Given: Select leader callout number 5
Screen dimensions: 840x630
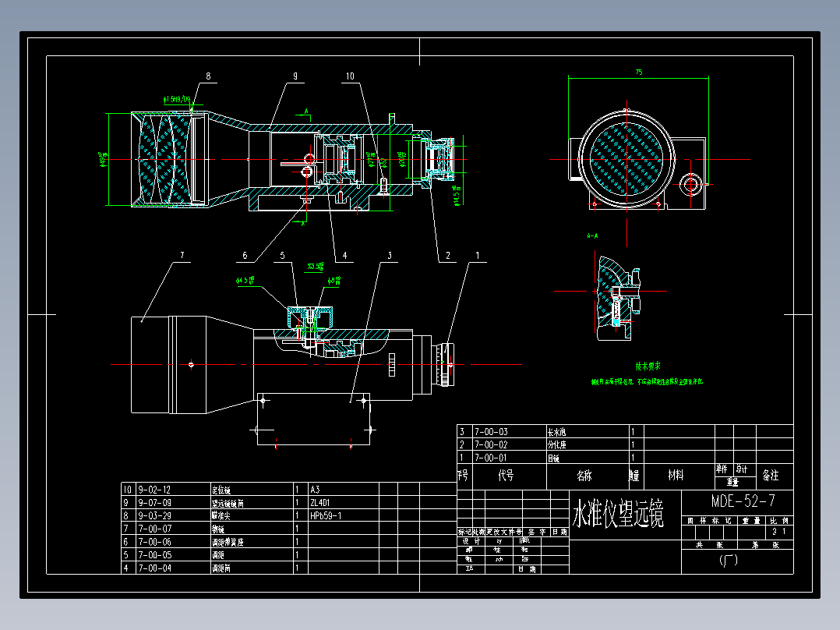Looking at the screenshot, I should (282, 255).
